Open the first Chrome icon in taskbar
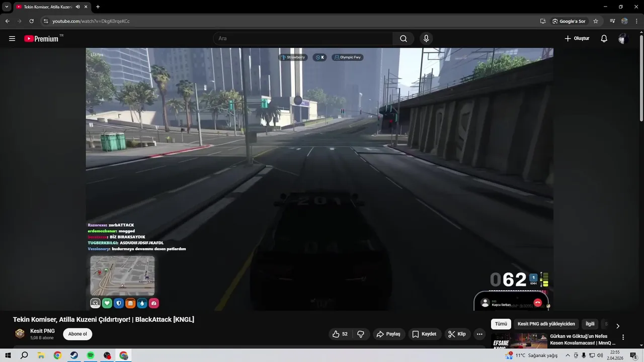Image resolution: width=644 pixels, height=362 pixels. coord(57,355)
